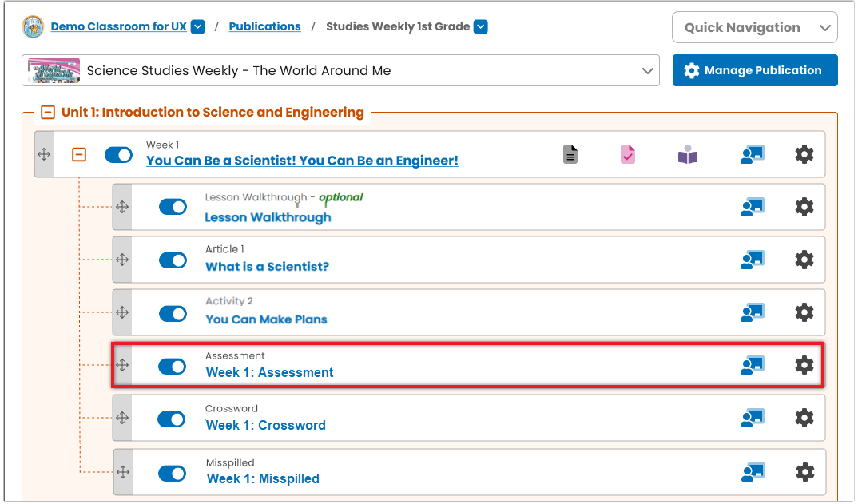
Task: Open gear settings for You Can Make Plans
Action: (804, 312)
